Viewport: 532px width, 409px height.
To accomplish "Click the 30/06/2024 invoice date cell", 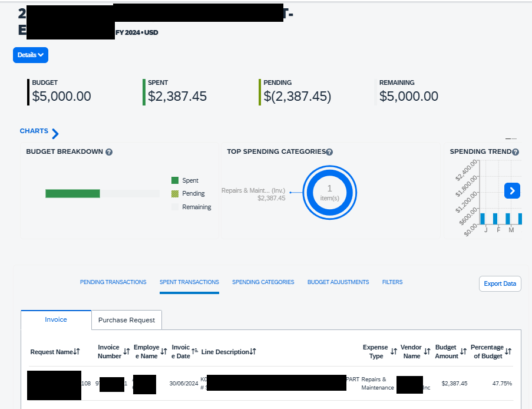I will [184, 384].
